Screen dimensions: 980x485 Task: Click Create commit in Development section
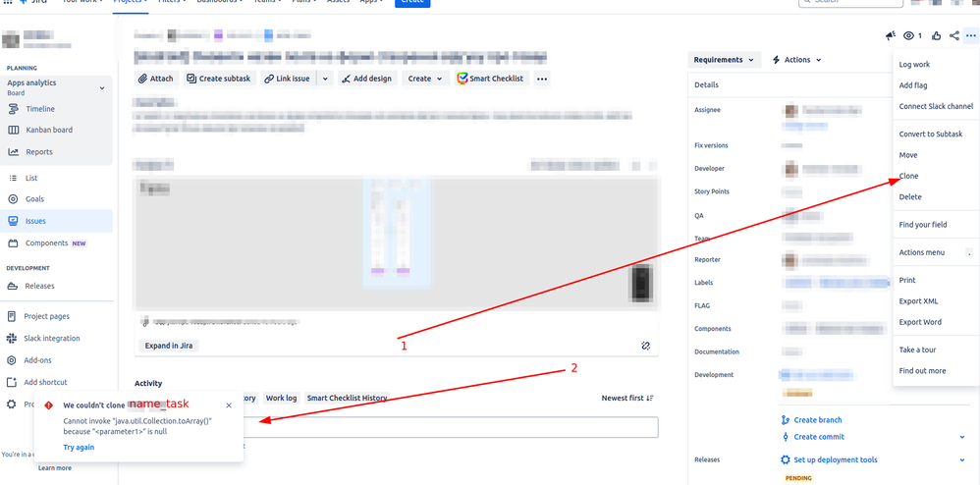click(819, 437)
